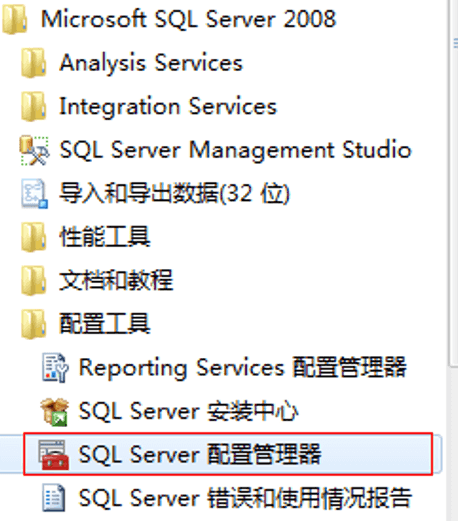Select SQL Server 配置管理器 entry
The height and width of the screenshot is (521, 458).
tap(228, 454)
